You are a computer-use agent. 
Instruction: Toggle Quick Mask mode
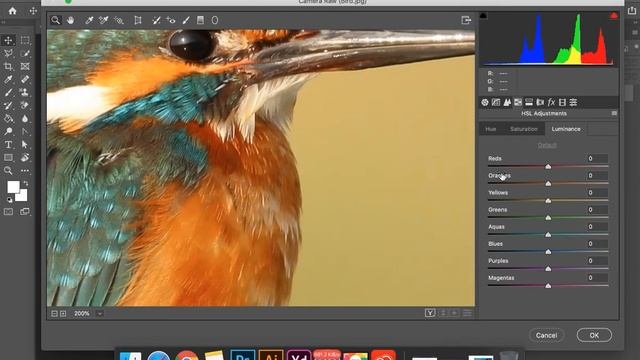[8, 211]
